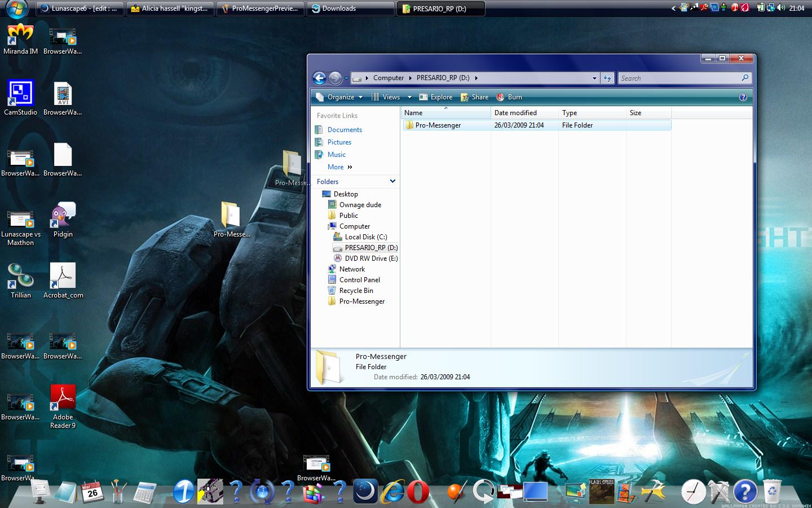Screen dimensions: 812x508
Task: Open the analog clock icon in the dock
Action: tap(694, 492)
